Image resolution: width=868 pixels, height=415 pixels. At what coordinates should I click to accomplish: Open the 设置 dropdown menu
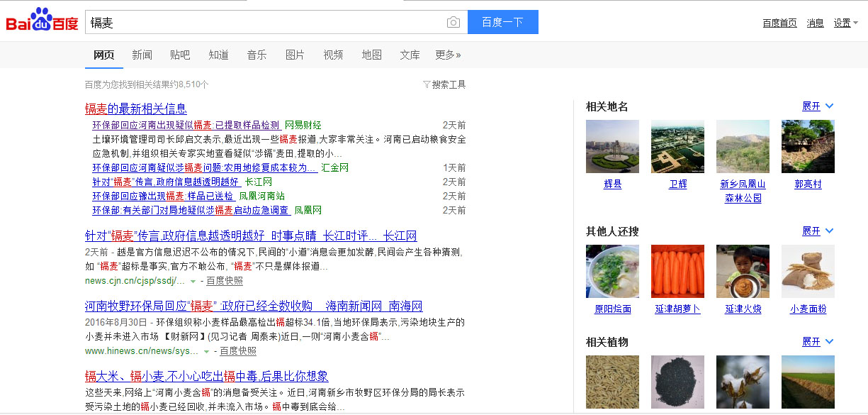(x=845, y=23)
